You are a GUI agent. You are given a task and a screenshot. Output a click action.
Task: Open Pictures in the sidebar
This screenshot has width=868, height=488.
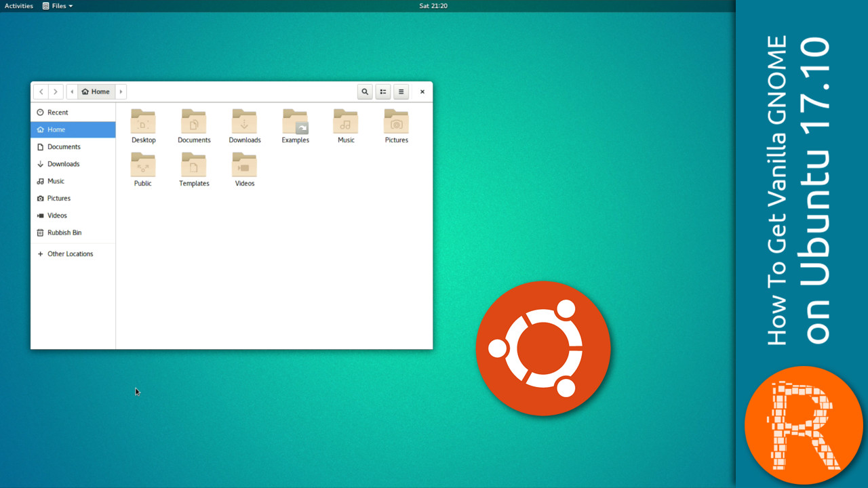[73, 198]
